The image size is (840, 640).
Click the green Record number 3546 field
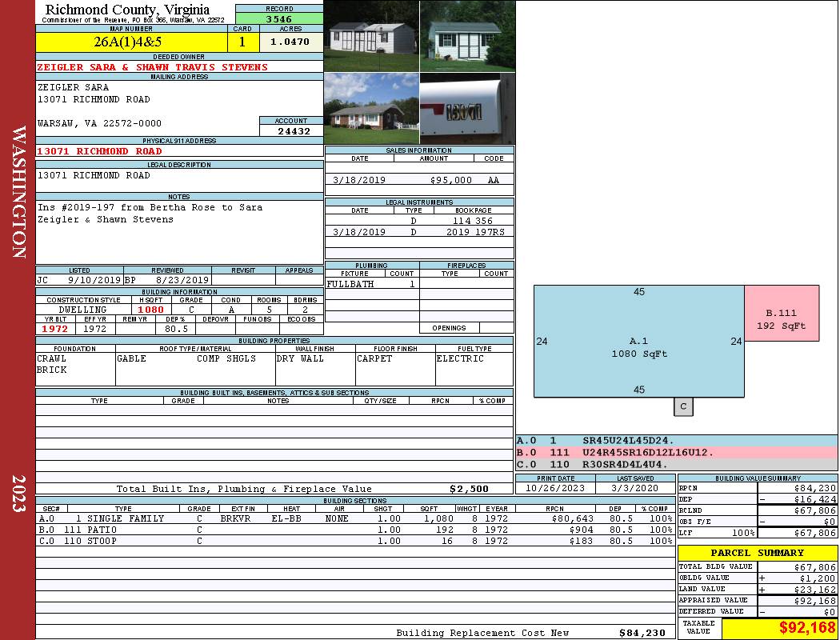[x=279, y=18]
